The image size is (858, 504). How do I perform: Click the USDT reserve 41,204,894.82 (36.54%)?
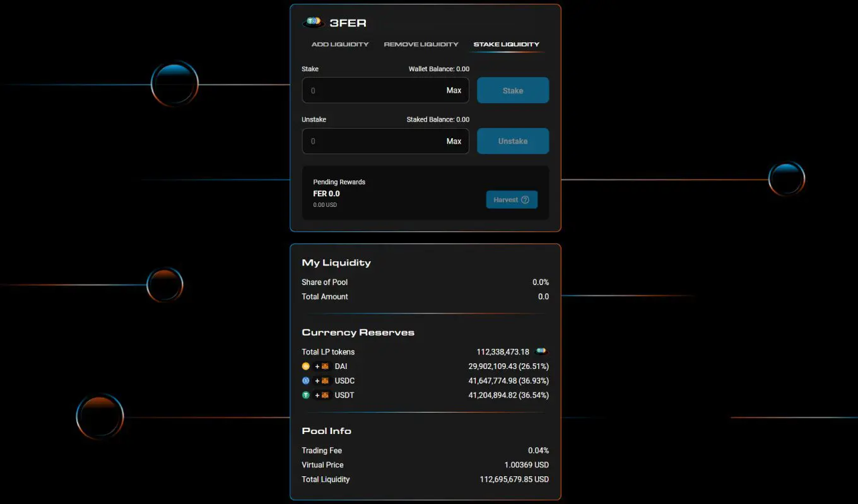508,396
